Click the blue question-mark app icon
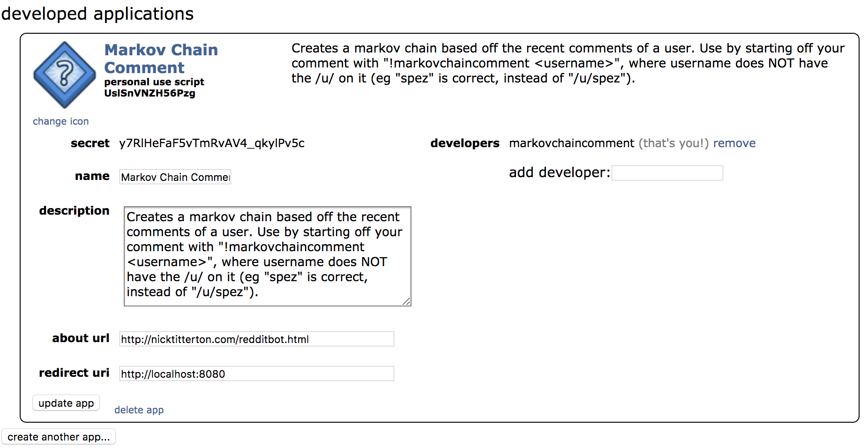This screenshot has width=868, height=448. [x=65, y=75]
